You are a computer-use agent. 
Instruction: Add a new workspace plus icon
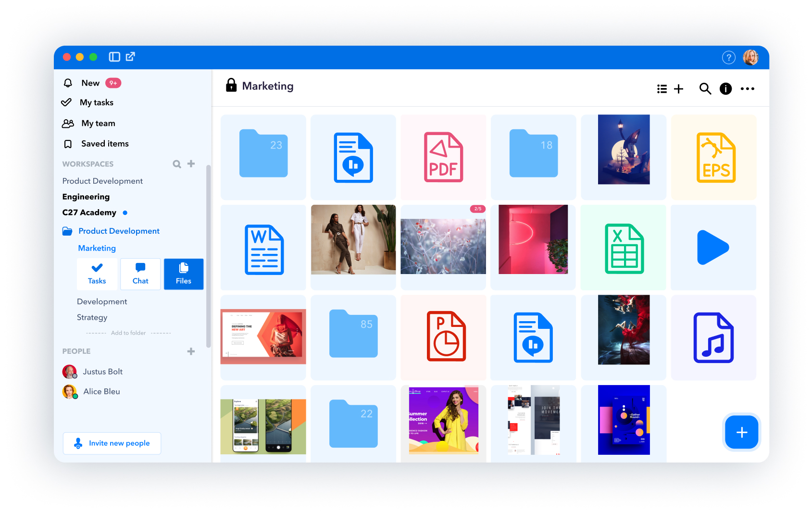pyautogui.click(x=191, y=163)
